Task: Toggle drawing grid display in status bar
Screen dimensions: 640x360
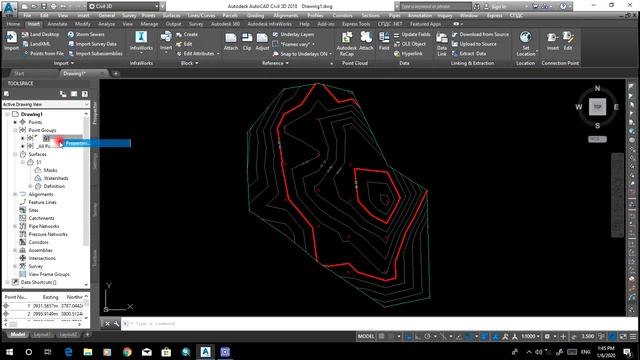Action: pos(382,336)
